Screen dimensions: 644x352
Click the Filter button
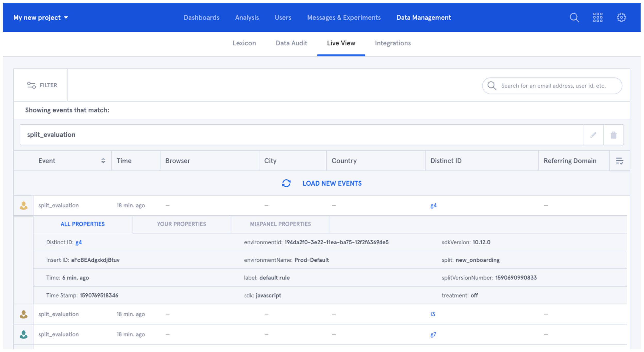click(42, 85)
